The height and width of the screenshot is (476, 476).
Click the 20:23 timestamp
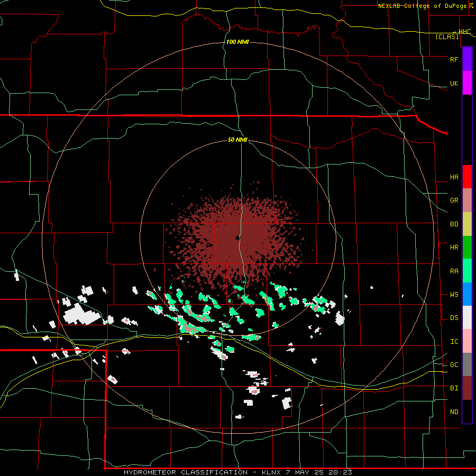pyautogui.click(x=340, y=472)
